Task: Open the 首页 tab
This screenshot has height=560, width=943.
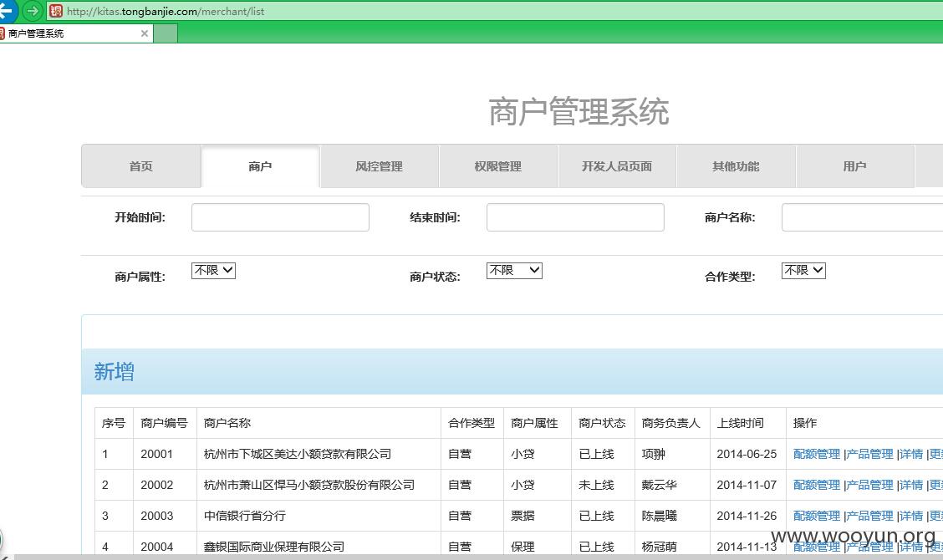Action: pyautogui.click(x=140, y=166)
